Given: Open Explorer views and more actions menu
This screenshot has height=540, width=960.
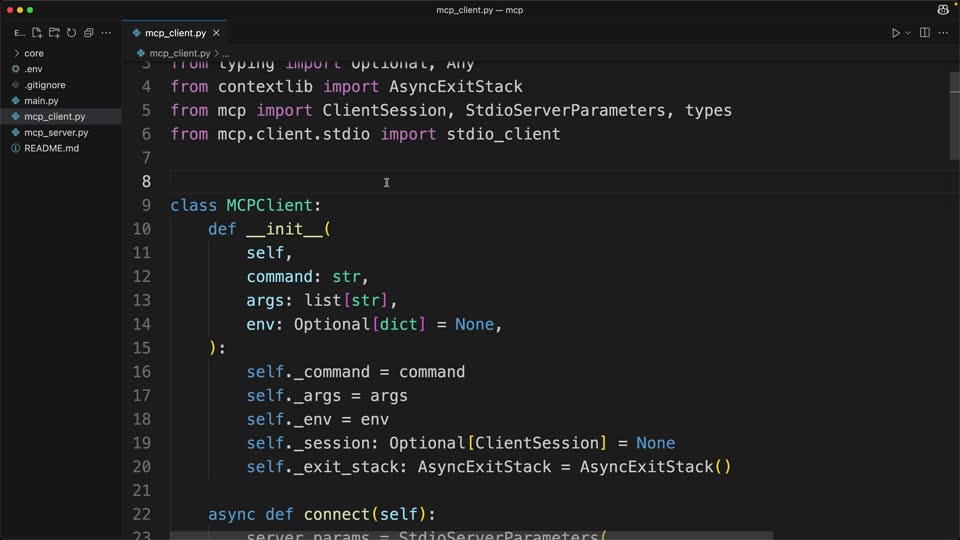Looking at the screenshot, I should [x=106, y=32].
